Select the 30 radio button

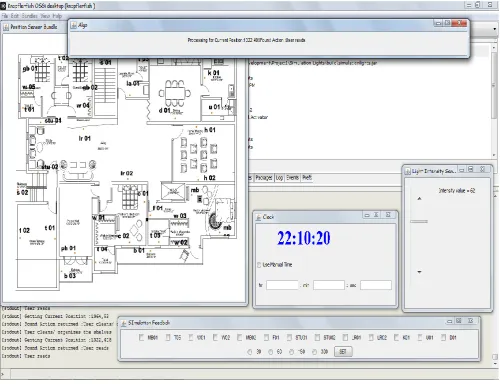point(250,352)
